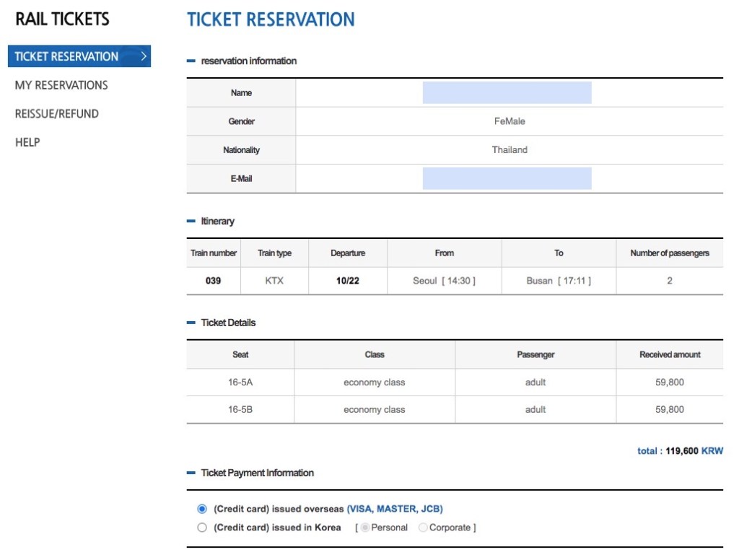Click the train number 039 cell

click(x=213, y=281)
